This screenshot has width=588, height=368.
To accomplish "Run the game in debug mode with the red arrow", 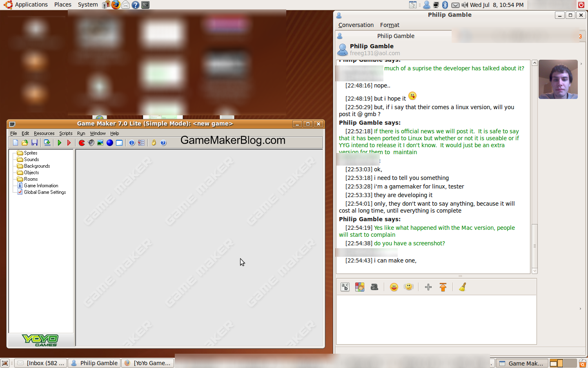I will pyautogui.click(x=69, y=143).
